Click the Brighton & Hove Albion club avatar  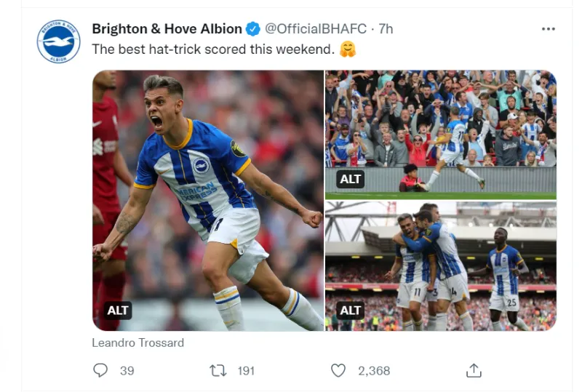pyautogui.click(x=58, y=41)
